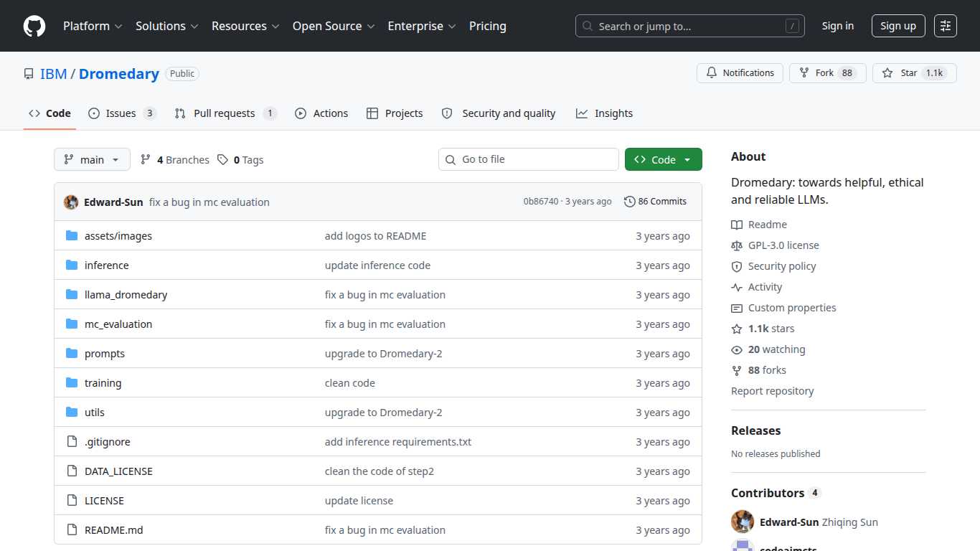Click the tag icon beside 0 Tags
Viewport: 980px width, 551px height.
tap(223, 159)
